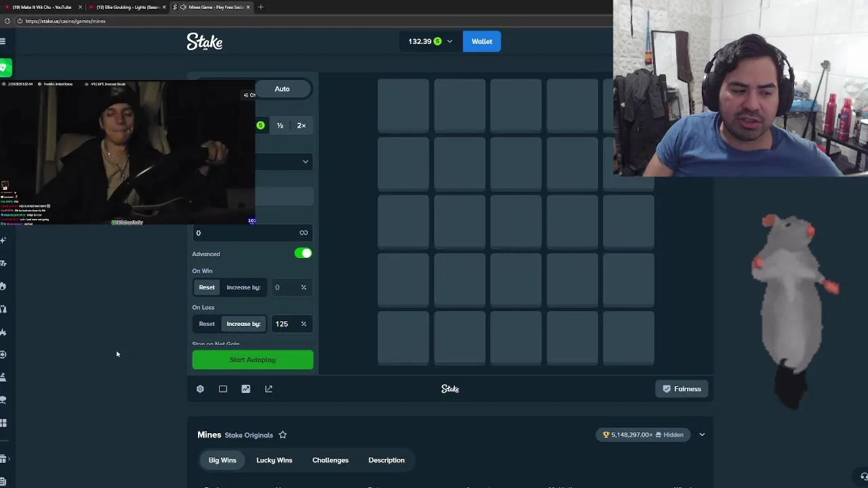Toggle the Advanced switch off
This screenshot has width=868, height=488.
tap(303, 253)
